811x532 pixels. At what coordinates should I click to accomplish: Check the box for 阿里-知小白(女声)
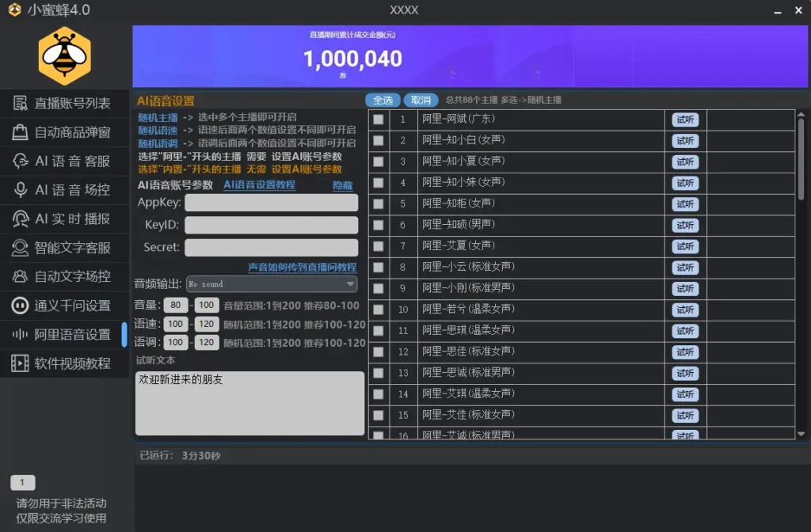pos(379,141)
